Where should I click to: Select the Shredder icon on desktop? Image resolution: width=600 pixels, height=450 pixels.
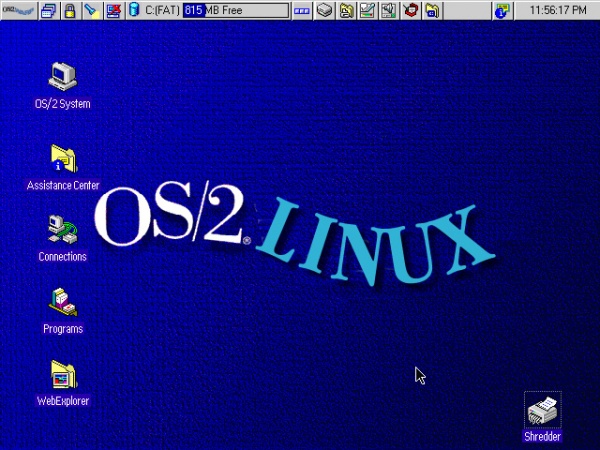[x=542, y=411]
